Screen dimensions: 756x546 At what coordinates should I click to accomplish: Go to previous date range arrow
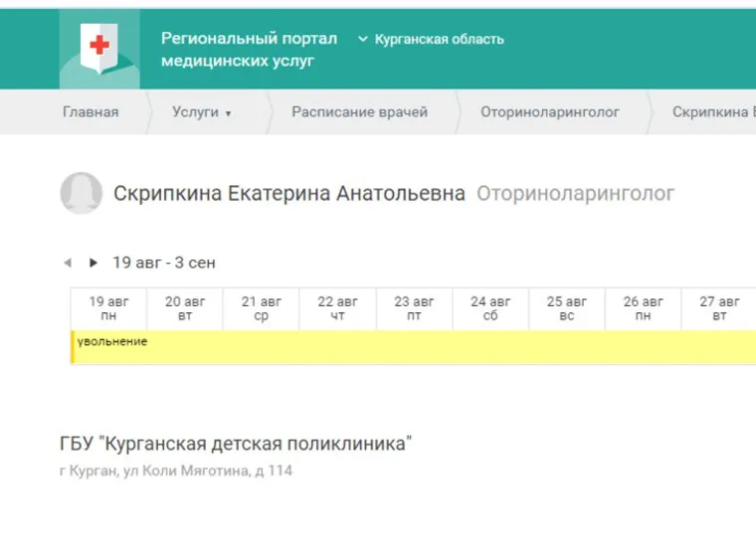pyautogui.click(x=68, y=264)
